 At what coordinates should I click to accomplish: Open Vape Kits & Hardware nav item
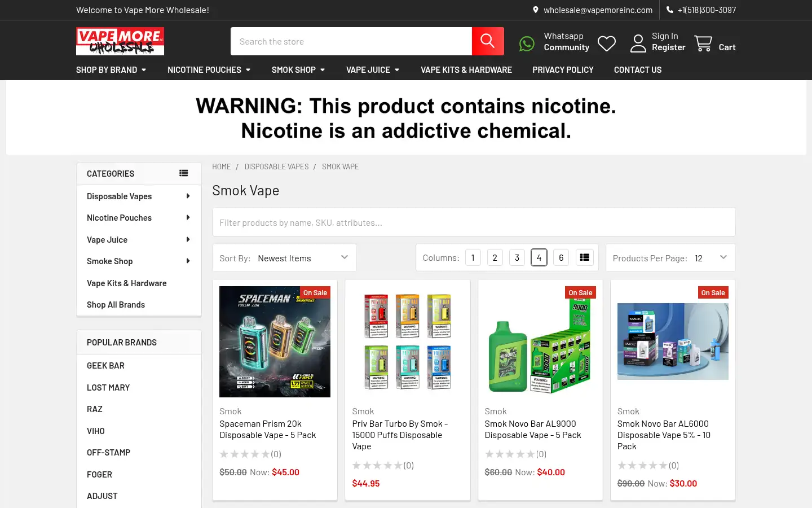(x=466, y=69)
